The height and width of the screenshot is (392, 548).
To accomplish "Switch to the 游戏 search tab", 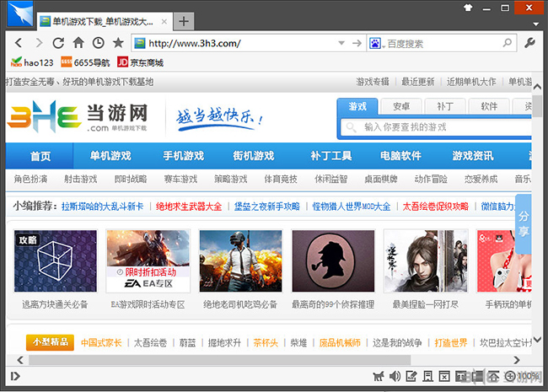I will [357, 106].
